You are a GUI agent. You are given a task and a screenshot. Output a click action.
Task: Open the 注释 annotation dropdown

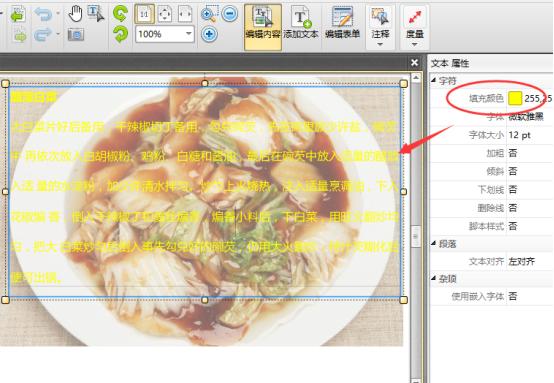tap(381, 27)
